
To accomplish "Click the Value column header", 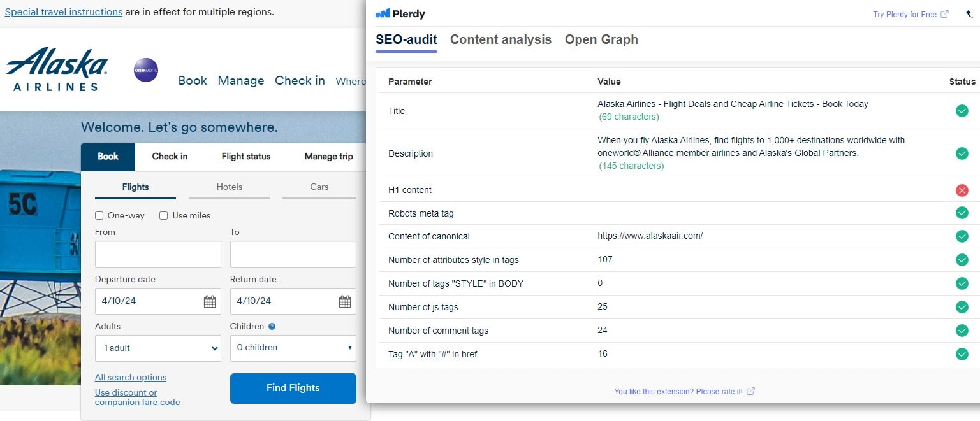I will [609, 82].
